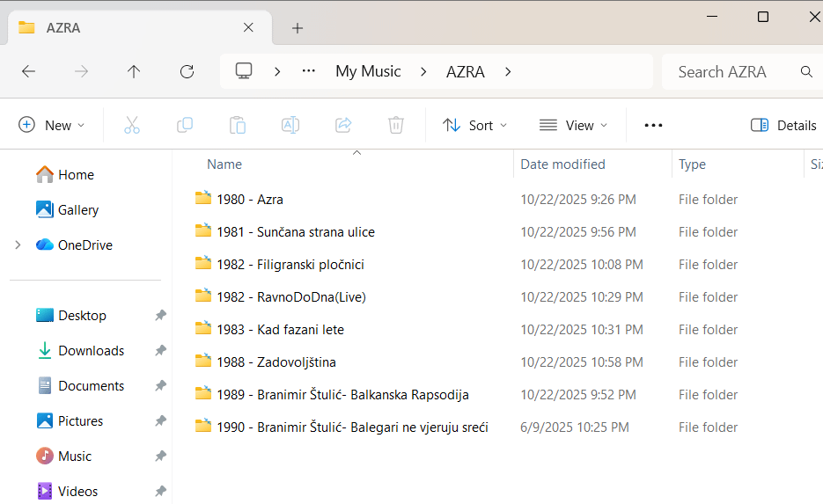Image resolution: width=823 pixels, height=504 pixels.
Task: Click the AZRA breadcrumb
Action: coord(465,71)
